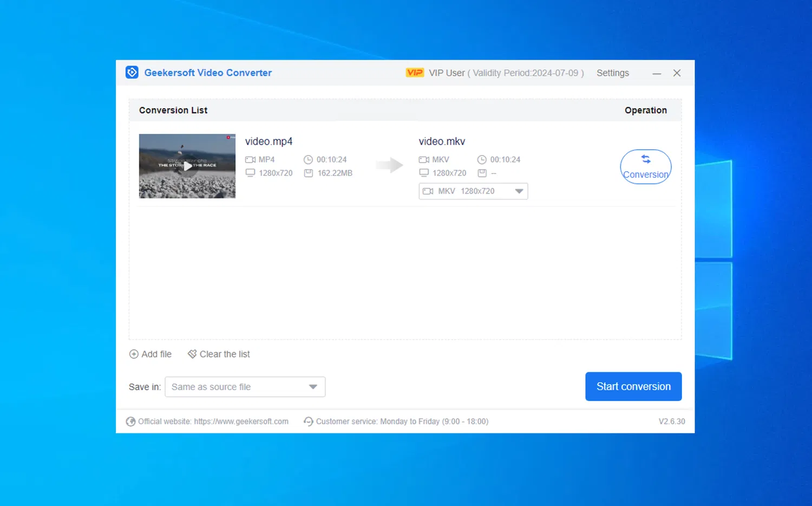Click the Customer service hours text
The height and width of the screenshot is (506, 812).
click(x=402, y=421)
